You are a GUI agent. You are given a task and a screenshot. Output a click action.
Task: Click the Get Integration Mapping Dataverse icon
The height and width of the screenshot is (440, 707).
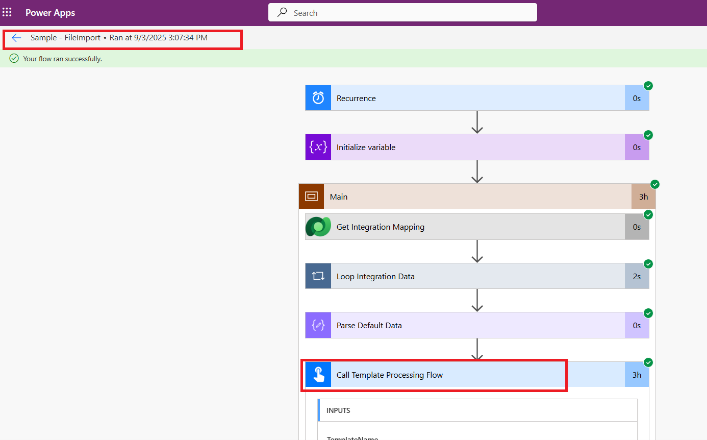[317, 227]
